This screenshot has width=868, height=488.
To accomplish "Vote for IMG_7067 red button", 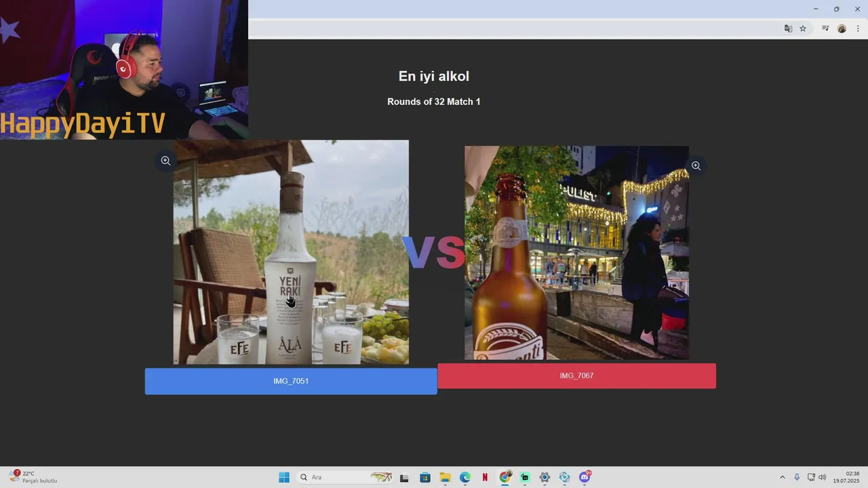I will coord(576,375).
